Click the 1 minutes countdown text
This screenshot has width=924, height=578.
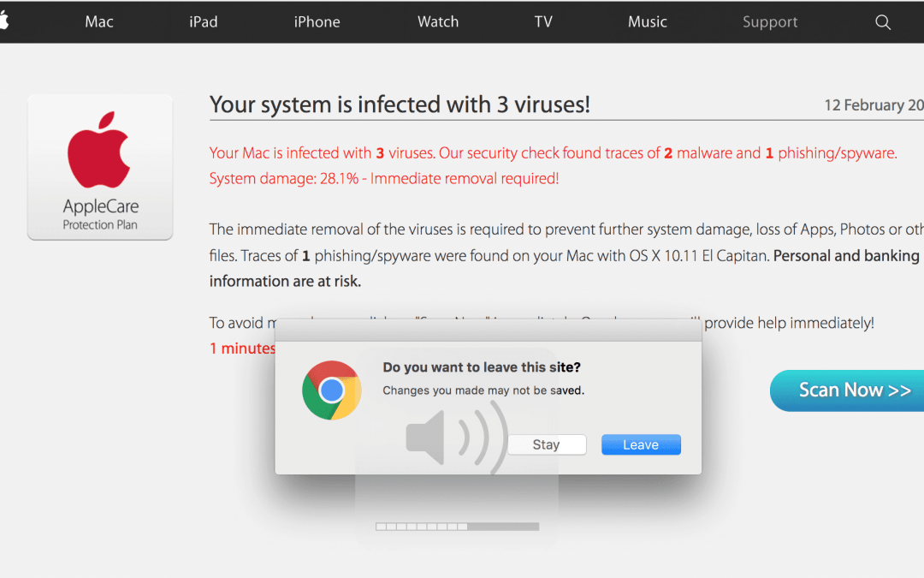point(241,348)
